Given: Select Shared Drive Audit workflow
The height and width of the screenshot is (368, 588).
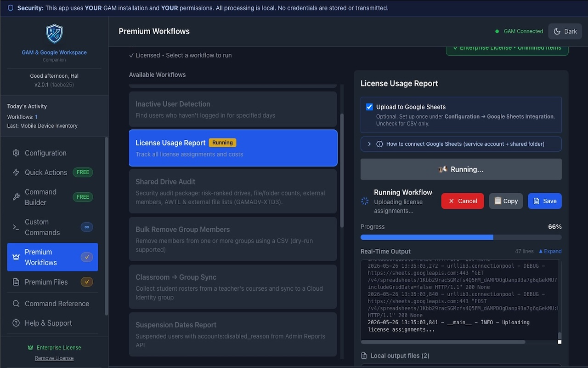Looking at the screenshot, I should [233, 191].
